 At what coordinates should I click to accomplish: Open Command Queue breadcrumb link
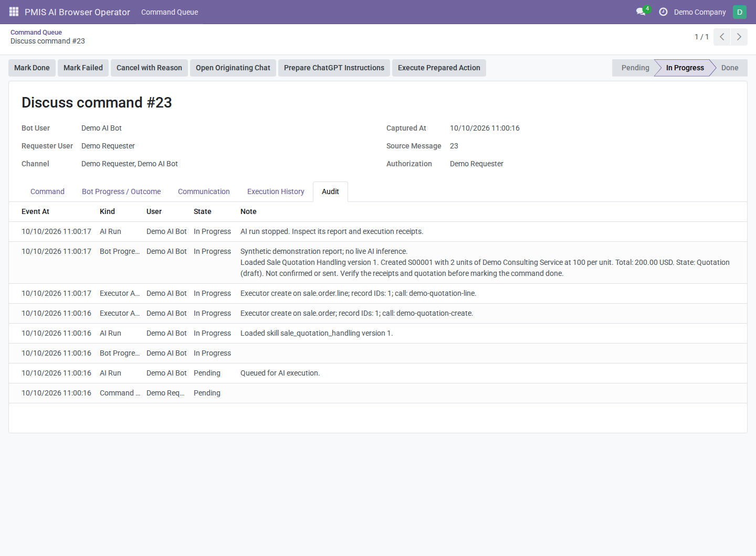coord(36,32)
